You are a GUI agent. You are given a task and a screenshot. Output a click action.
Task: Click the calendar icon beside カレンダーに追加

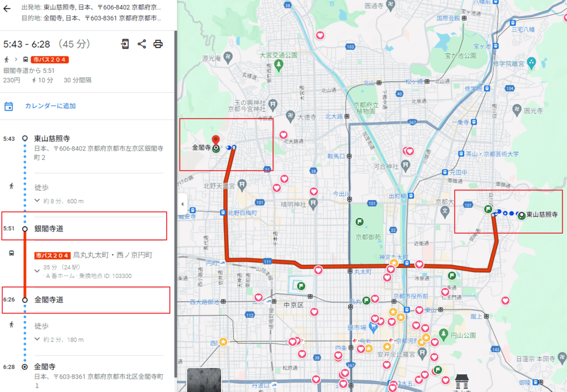[9, 106]
